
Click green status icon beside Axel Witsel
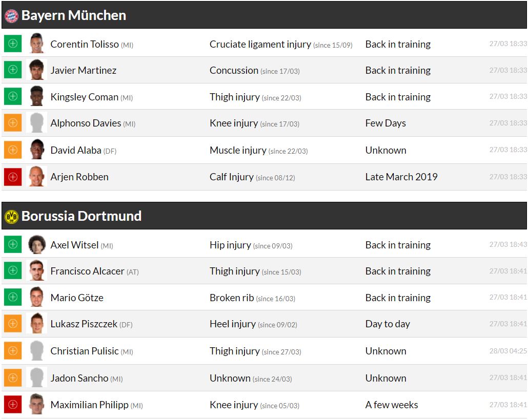pyautogui.click(x=13, y=244)
